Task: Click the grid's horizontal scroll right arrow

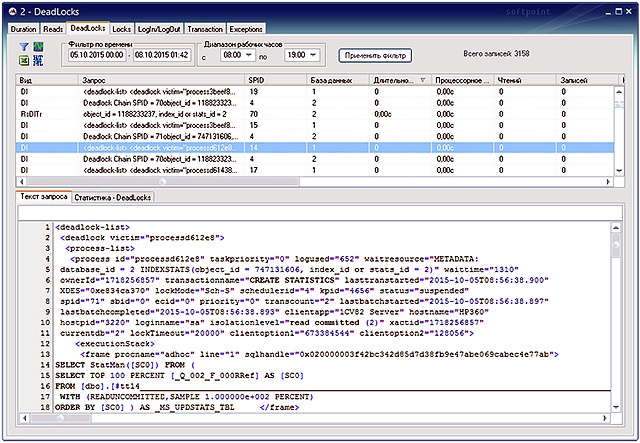Action: [608, 181]
